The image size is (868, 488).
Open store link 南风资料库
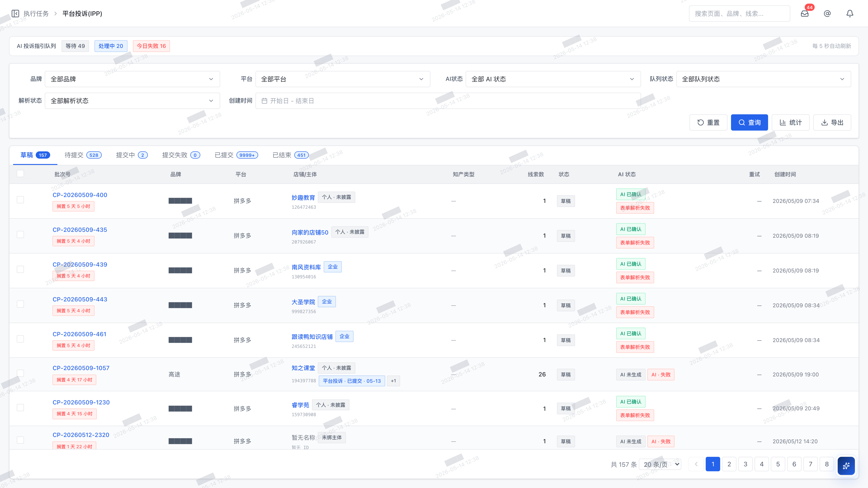tap(306, 267)
